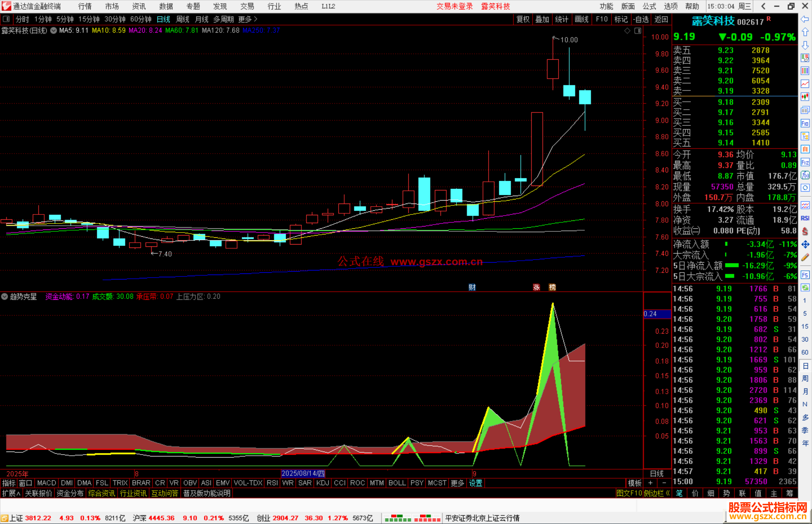812x524 pixels.
Task: Click the circle icon in right sidebar
Action: [x=805, y=188]
